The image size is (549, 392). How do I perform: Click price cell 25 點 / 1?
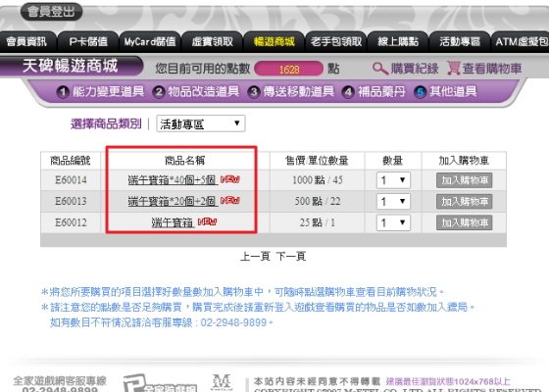click(x=318, y=222)
